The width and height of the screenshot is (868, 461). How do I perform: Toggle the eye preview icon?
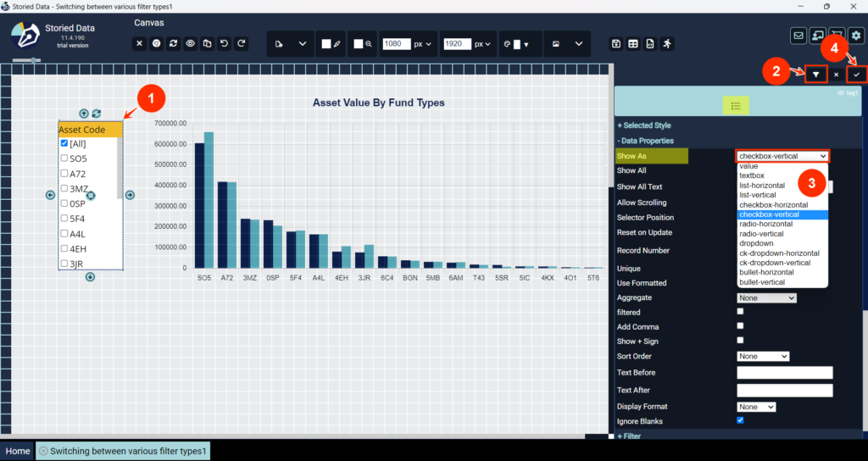[x=191, y=43]
